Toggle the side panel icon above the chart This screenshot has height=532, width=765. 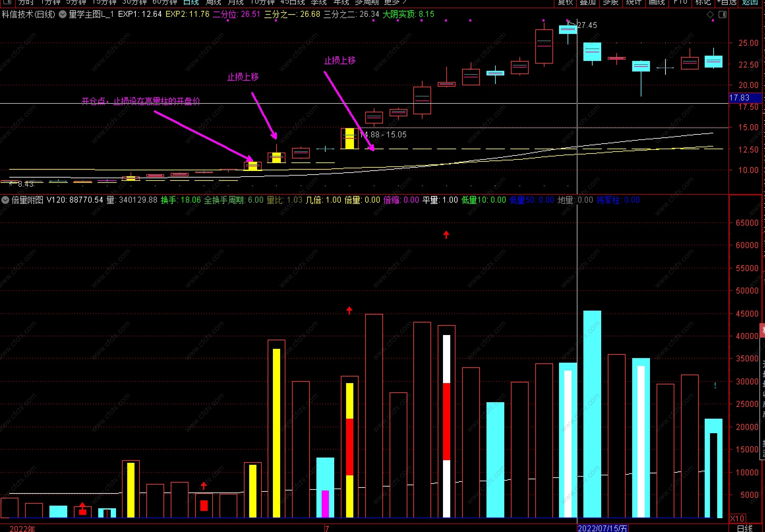(x=722, y=14)
